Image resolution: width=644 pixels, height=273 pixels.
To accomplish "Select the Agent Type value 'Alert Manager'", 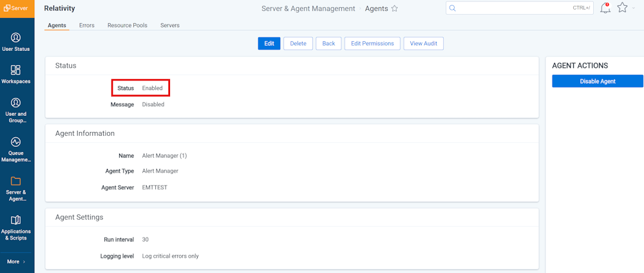I will point(160,171).
